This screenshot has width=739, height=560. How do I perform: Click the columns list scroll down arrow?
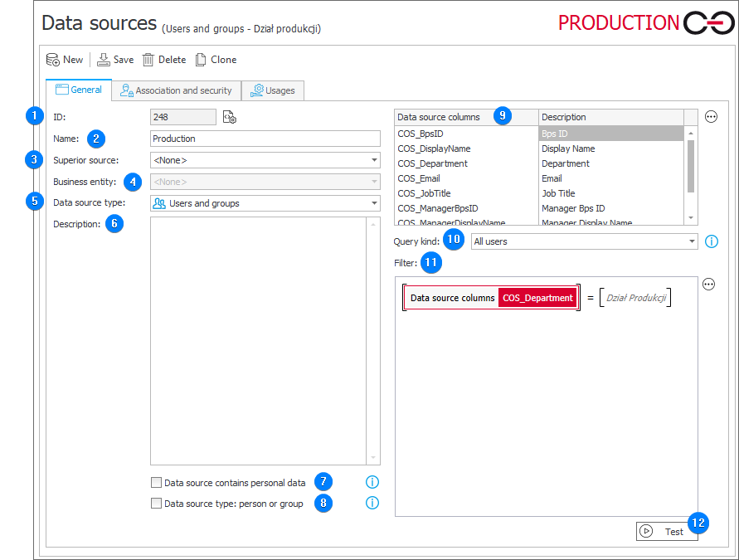pos(691,217)
